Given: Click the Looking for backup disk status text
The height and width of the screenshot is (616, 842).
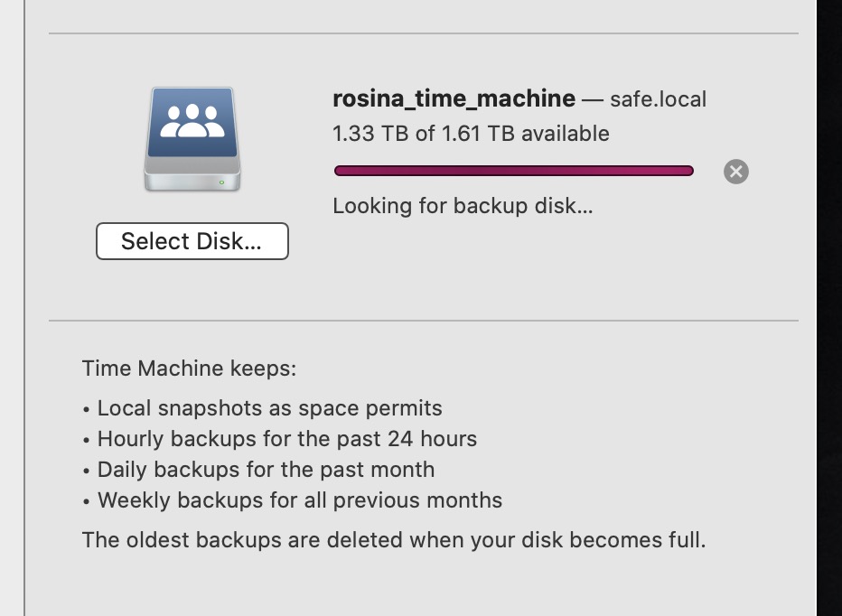Looking at the screenshot, I should click(x=463, y=206).
